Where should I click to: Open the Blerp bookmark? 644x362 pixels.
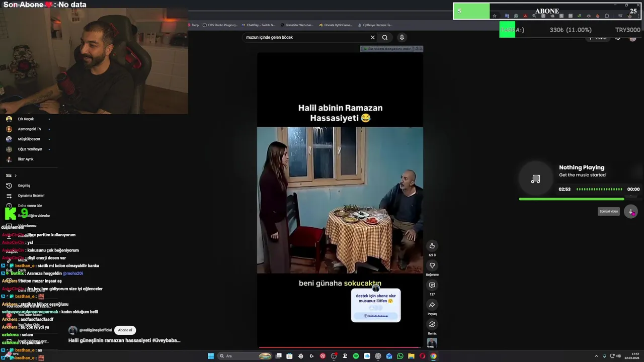(x=193, y=25)
